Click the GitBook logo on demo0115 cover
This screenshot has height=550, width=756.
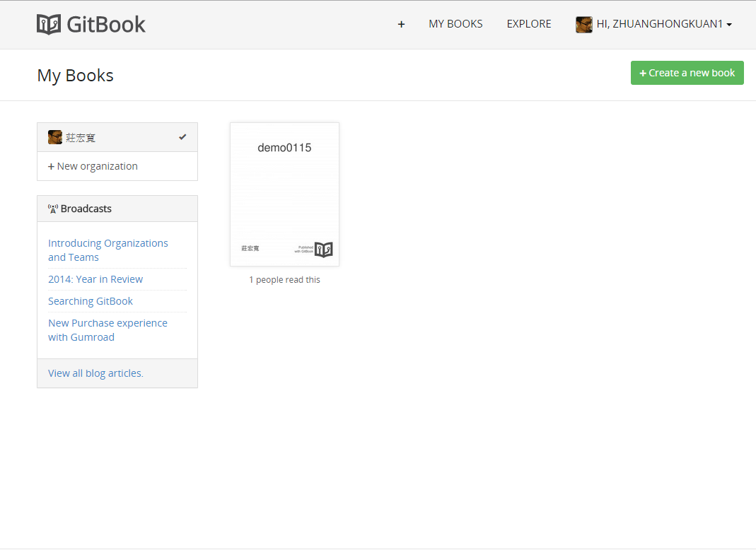[x=323, y=250]
